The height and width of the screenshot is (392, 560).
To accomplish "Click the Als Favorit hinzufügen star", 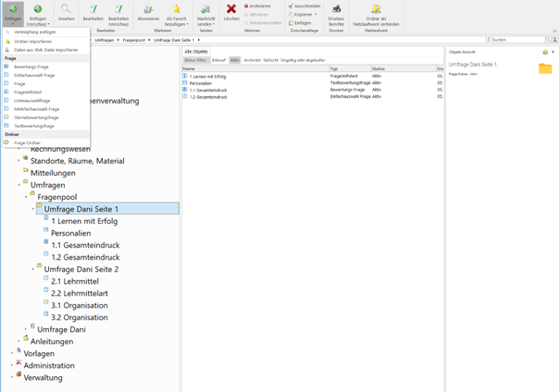I will (176, 9).
